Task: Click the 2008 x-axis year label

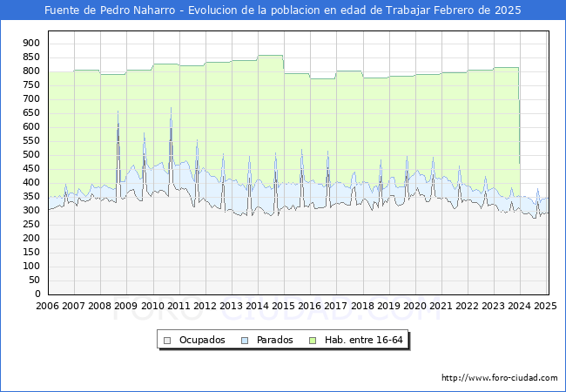Action: coord(99,306)
